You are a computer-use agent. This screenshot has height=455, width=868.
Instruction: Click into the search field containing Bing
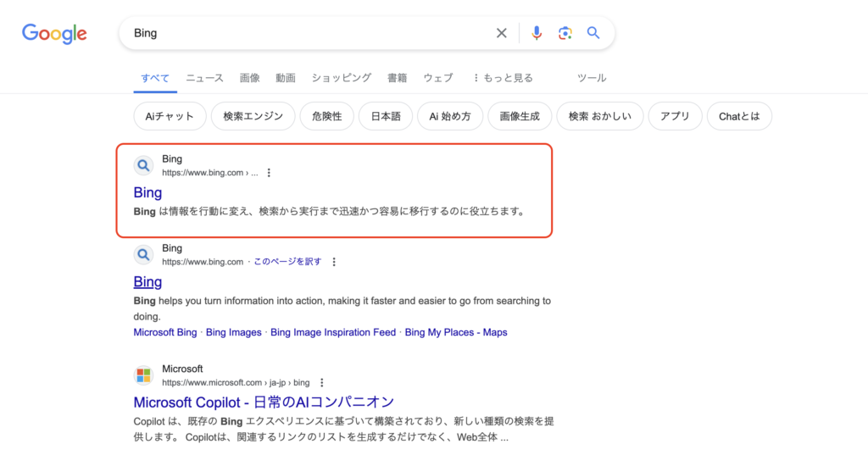tap(305, 33)
